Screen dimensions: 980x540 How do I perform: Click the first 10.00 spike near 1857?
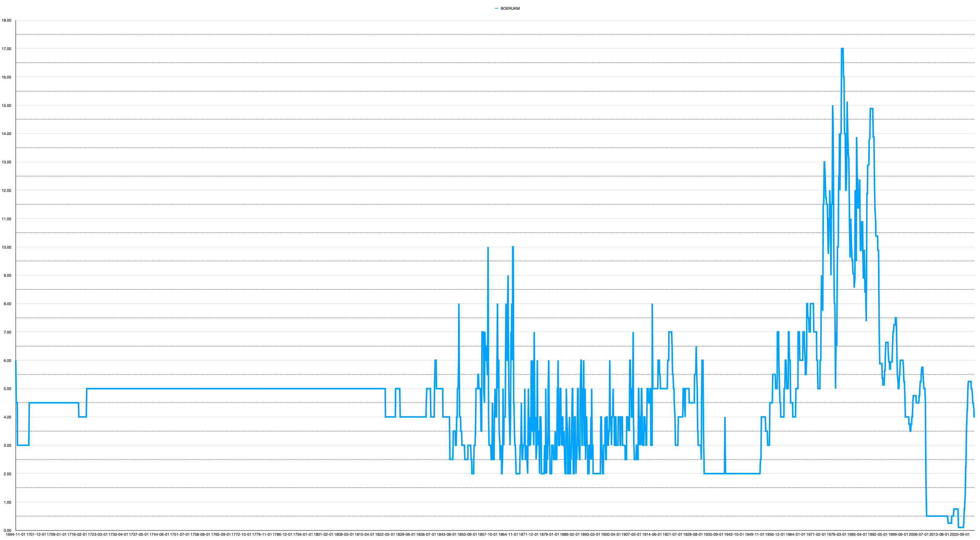tap(488, 248)
